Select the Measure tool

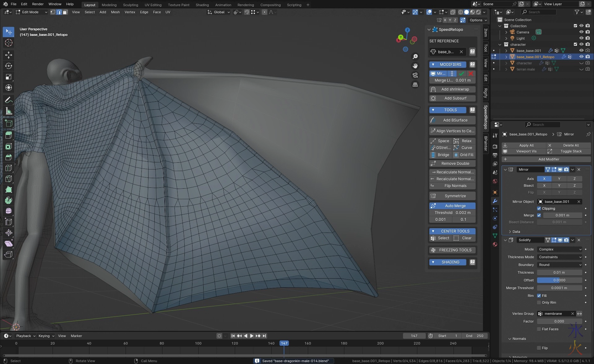tap(9, 111)
